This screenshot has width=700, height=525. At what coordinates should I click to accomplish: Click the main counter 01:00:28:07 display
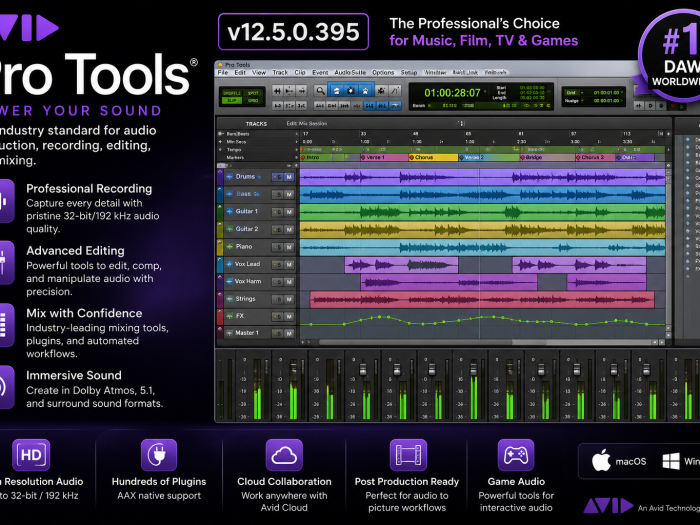(x=452, y=93)
